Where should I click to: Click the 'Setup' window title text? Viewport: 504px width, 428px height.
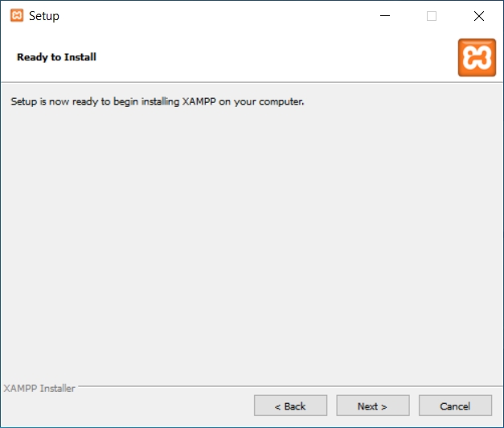(x=43, y=15)
